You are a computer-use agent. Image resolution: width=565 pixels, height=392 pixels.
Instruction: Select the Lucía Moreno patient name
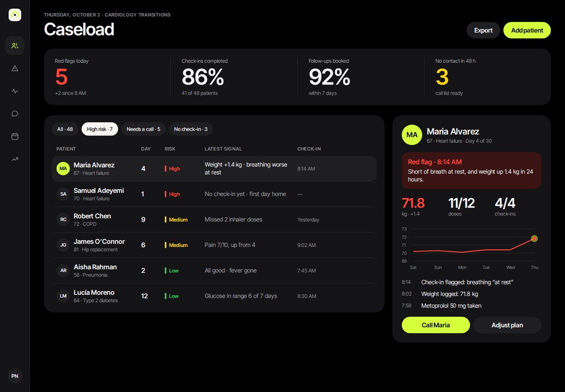94,292
